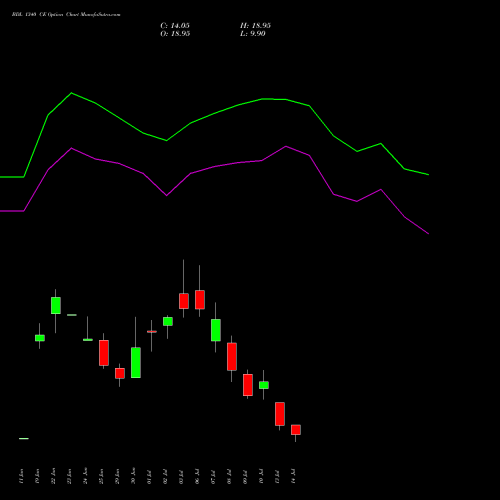This screenshot has width=500, height=500.
Task: Click the close value C: 14.05
Action: pos(175,26)
